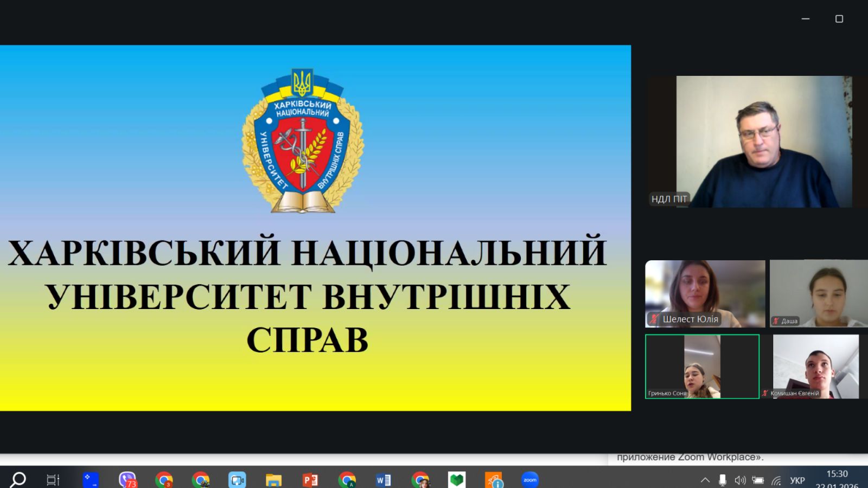868x488 pixels.
Task: Click the volume speaker tray icon
Action: tap(740, 480)
